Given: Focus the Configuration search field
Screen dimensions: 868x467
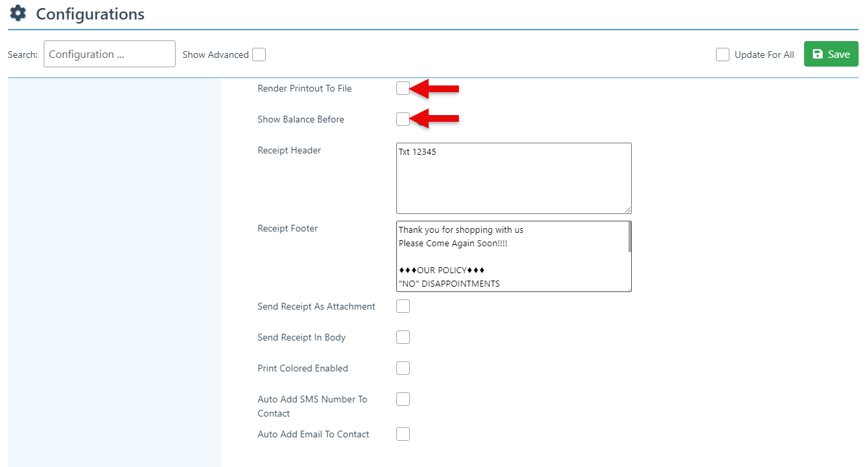Looking at the screenshot, I should 109,55.
